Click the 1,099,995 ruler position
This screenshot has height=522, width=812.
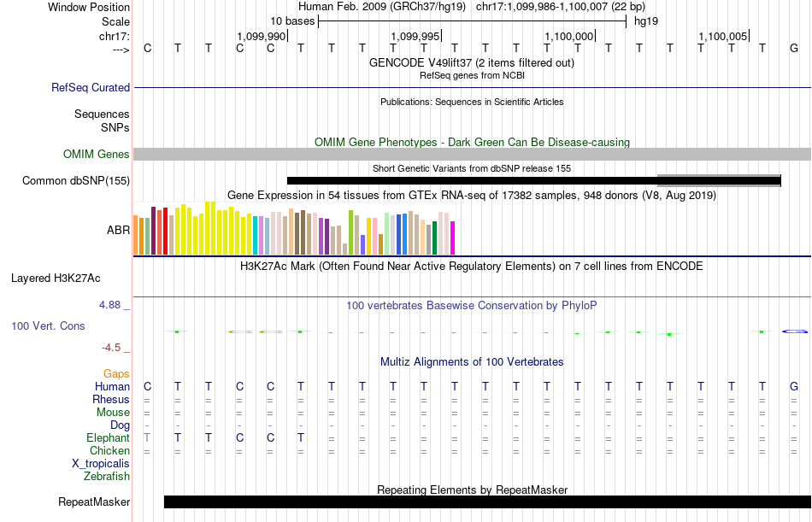pos(415,37)
